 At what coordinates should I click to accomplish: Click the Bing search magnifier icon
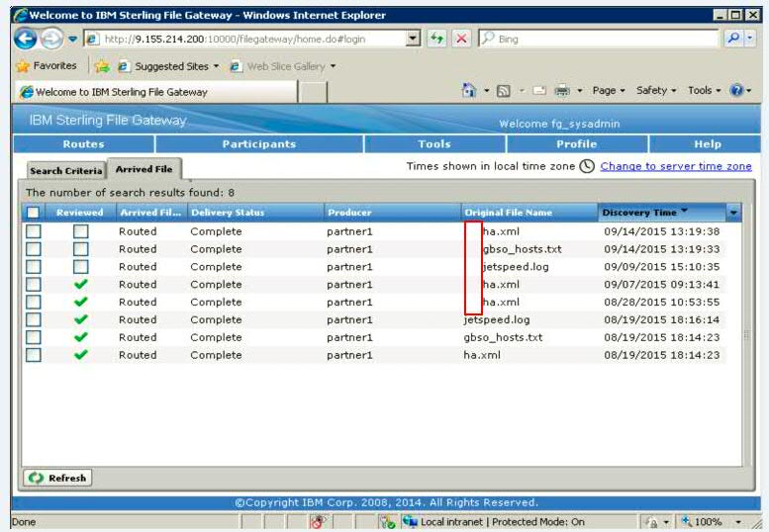pyautogui.click(x=733, y=39)
